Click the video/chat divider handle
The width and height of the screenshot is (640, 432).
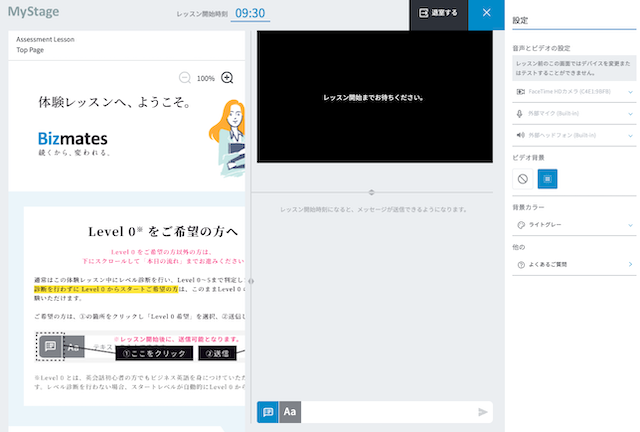pyautogui.click(x=371, y=192)
